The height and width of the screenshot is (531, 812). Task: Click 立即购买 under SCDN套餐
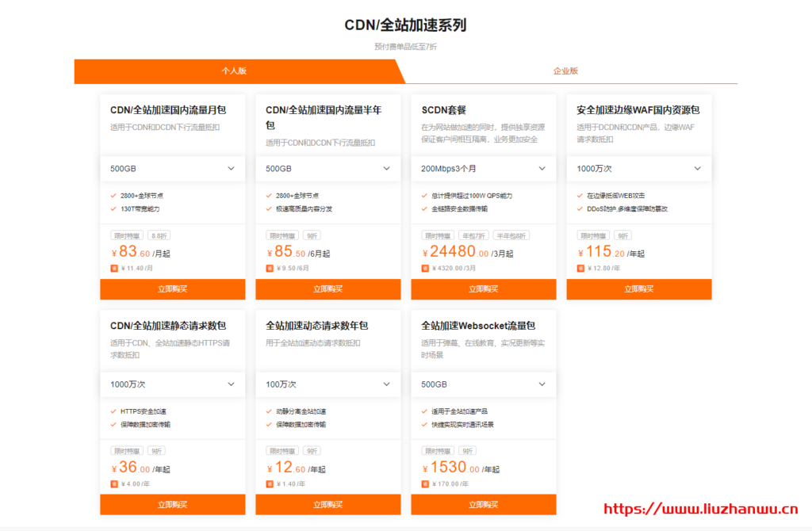[x=483, y=288]
